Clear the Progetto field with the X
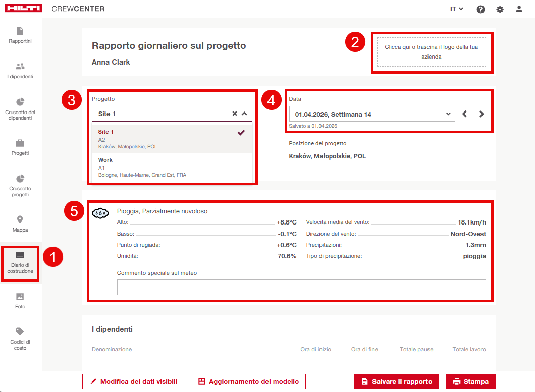Image resolution: width=535 pixels, height=392 pixels. point(234,114)
